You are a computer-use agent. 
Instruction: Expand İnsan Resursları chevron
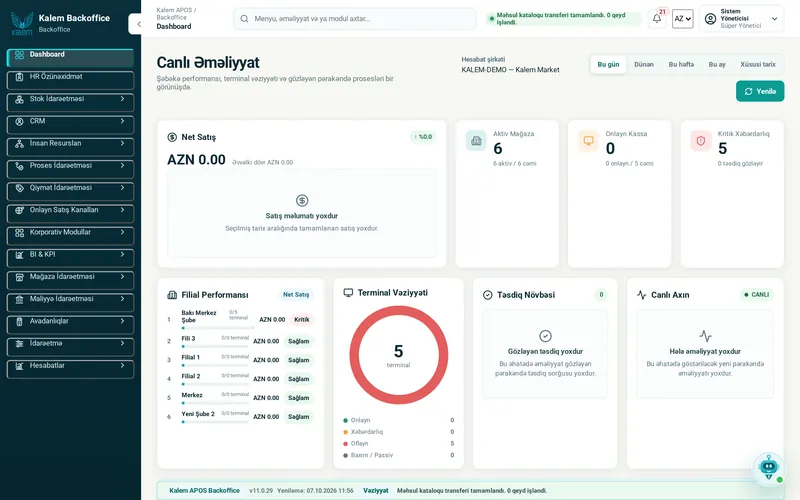122,143
